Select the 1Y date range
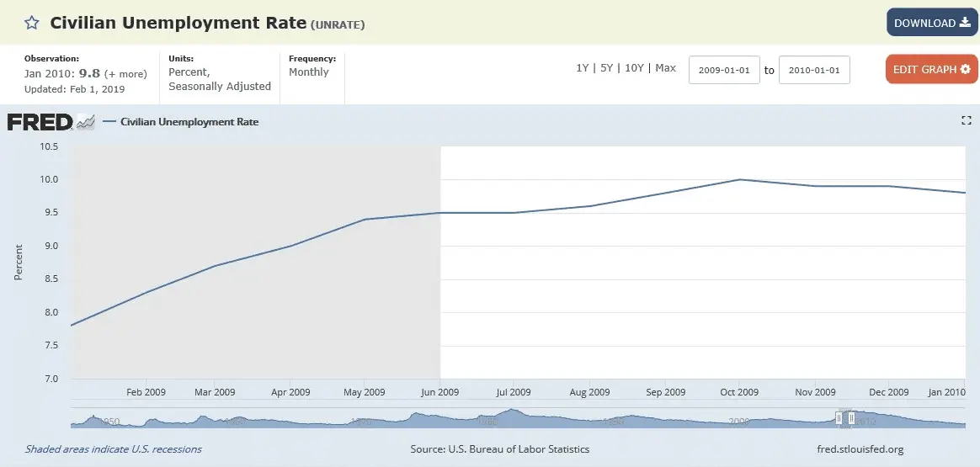Image resolution: width=980 pixels, height=467 pixels. coord(582,68)
